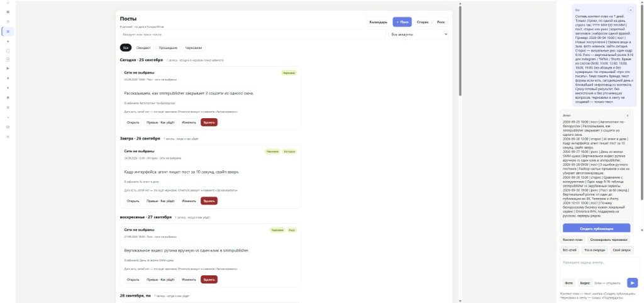The width and height of the screenshot is (644, 303).
Task: Send the agent message with arrow button
Action: [x=632, y=282]
